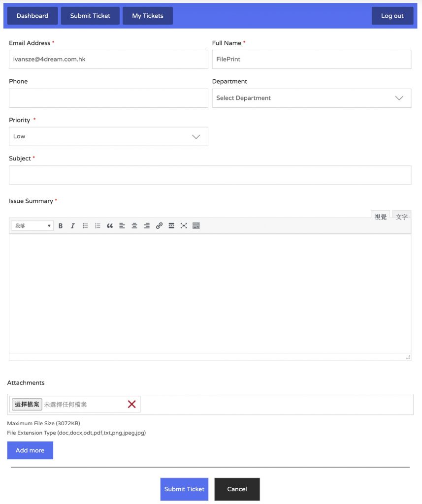Go to the Dashboard page
422x504 pixels.
click(32, 16)
